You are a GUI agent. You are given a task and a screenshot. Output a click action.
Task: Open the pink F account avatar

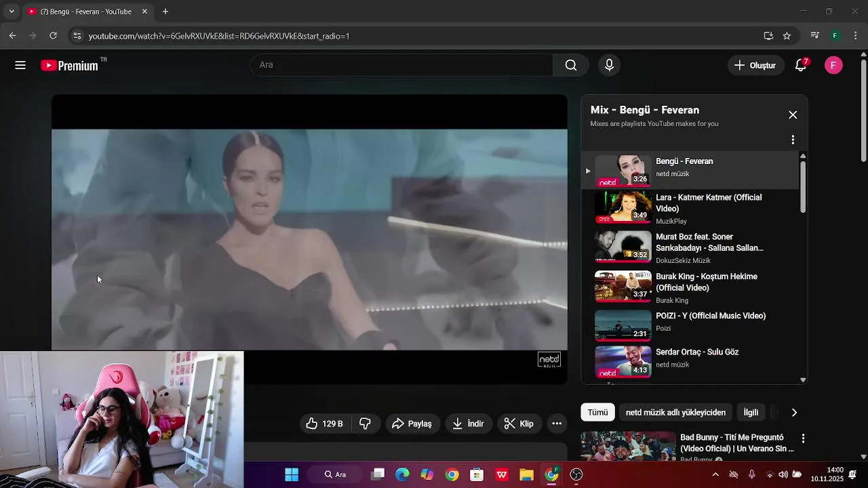click(x=833, y=65)
